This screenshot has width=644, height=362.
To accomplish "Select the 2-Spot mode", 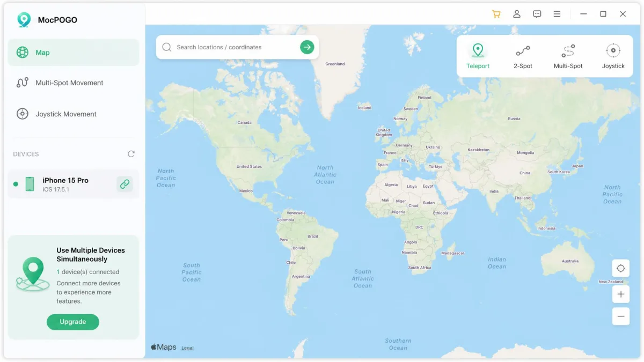I will pyautogui.click(x=523, y=56).
